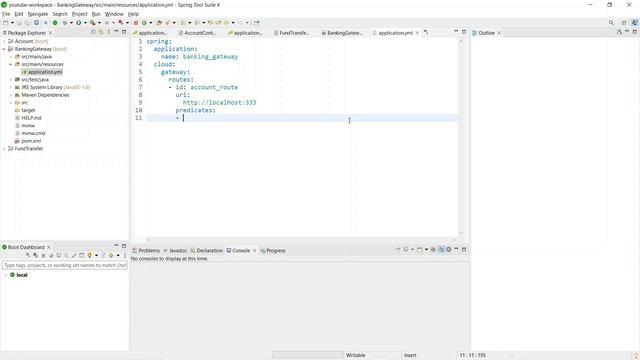
Task: Click the pencil edit icon in Boot Dashboard
Action: pos(74,256)
